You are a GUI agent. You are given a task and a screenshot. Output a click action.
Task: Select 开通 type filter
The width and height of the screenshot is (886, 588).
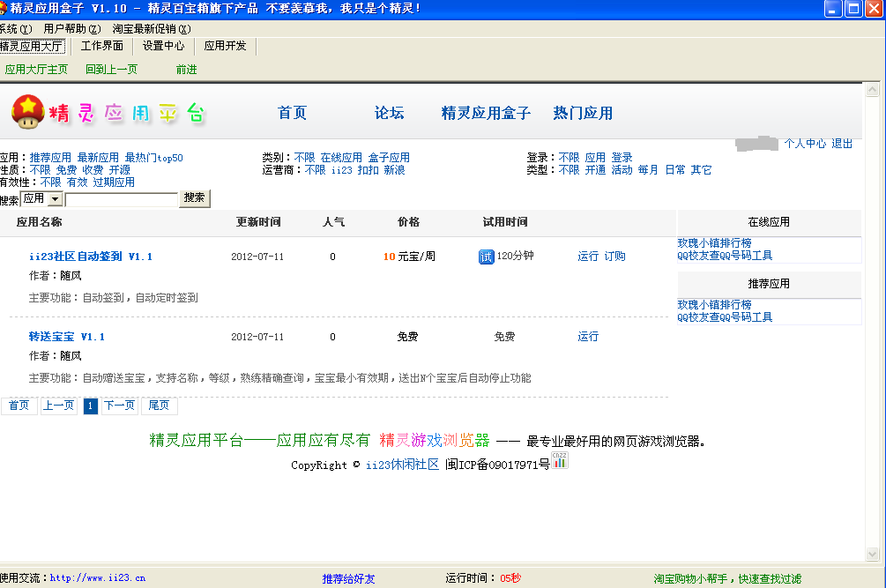pyautogui.click(x=595, y=170)
